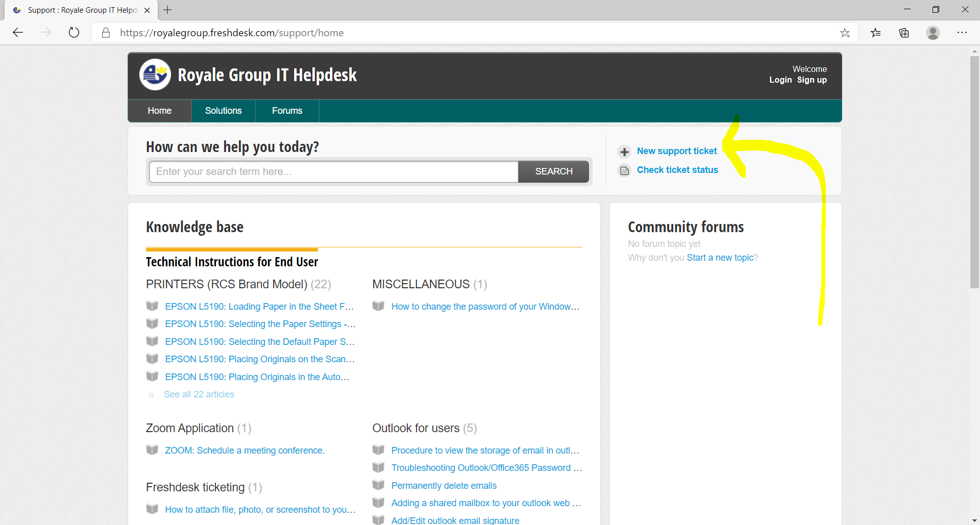
Task: Focus the search term input field
Action: coord(334,171)
